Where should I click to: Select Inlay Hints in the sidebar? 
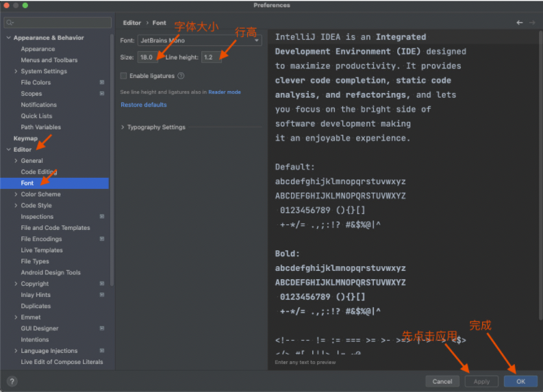point(36,295)
